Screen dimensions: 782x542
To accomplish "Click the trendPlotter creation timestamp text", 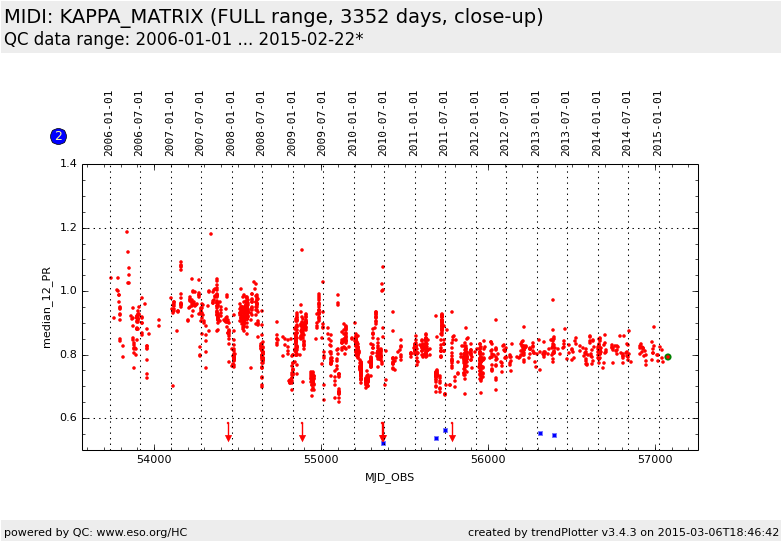I will click(x=623, y=532).
